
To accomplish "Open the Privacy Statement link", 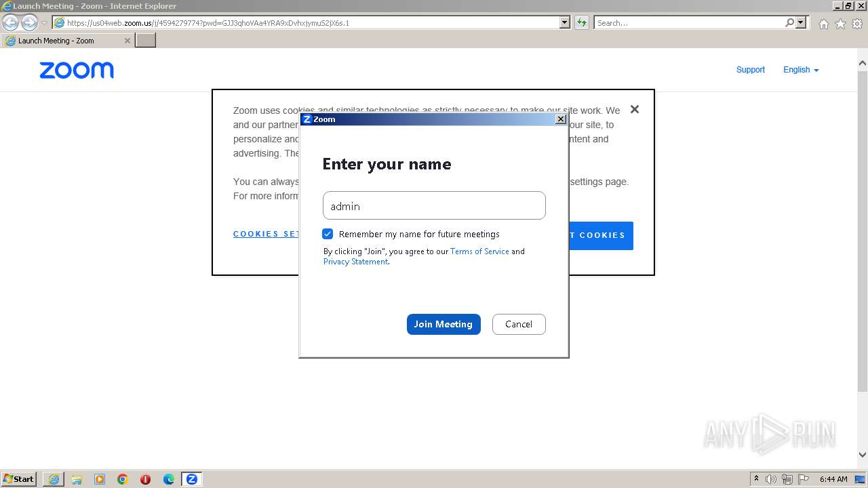I will tap(355, 262).
